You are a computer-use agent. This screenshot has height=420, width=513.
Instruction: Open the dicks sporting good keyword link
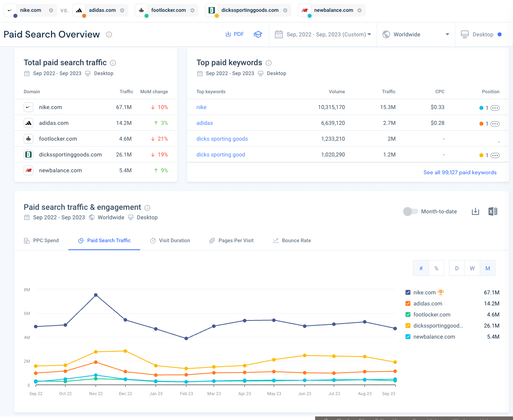[x=221, y=155]
